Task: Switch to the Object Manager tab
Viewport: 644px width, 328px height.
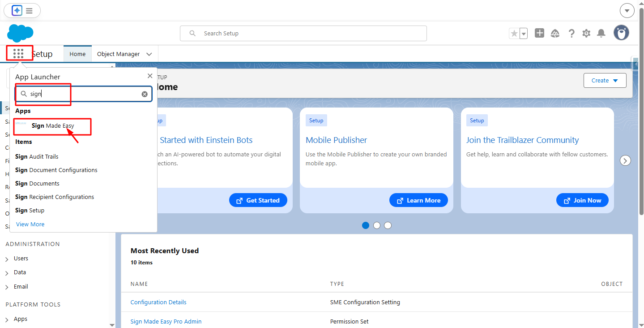Action: [x=119, y=54]
